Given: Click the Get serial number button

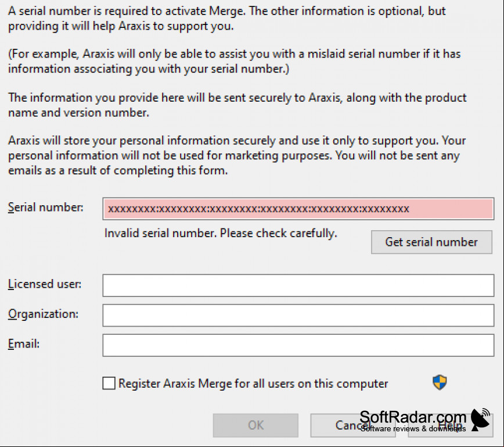Looking at the screenshot, I should point(431,242).
